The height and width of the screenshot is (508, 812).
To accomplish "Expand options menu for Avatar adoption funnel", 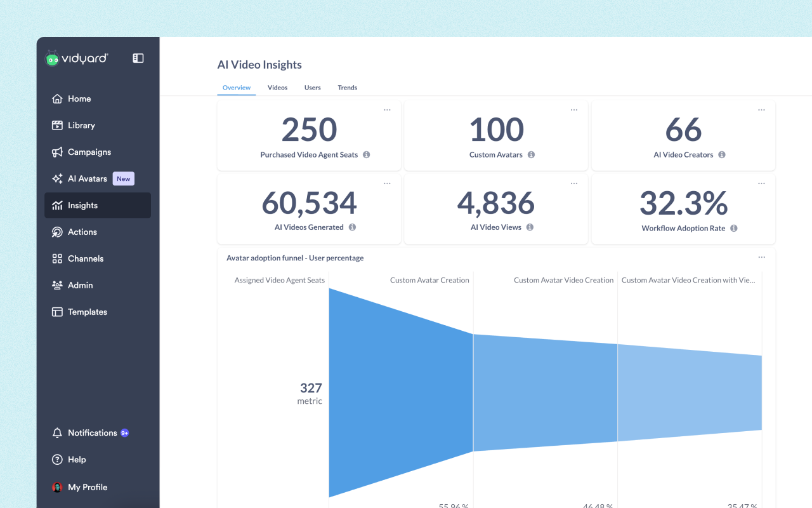I will (x=761, y=257).
